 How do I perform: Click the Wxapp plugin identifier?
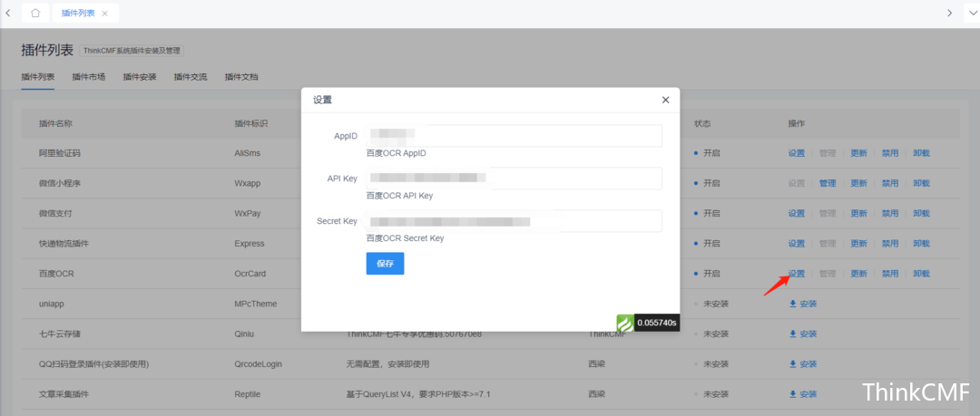pyautogui.click(x=248, y=184)
